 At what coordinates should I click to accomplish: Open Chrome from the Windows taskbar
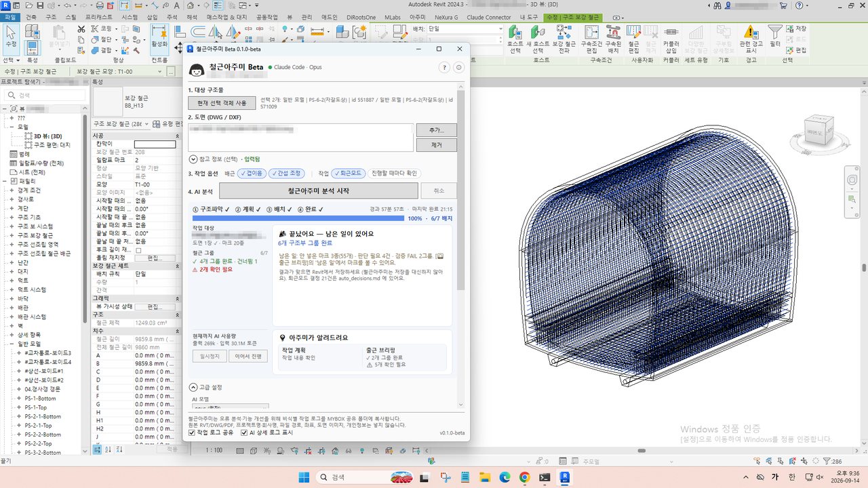tap(524, 477)
